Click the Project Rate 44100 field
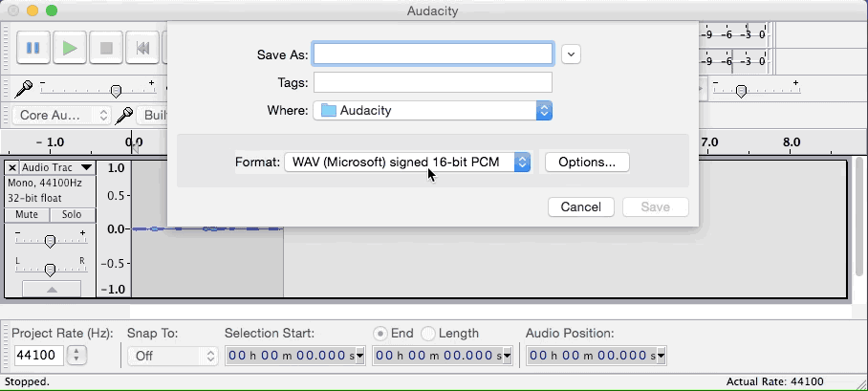The width and height of the screenshot is (868, 391). click(39, 355)
